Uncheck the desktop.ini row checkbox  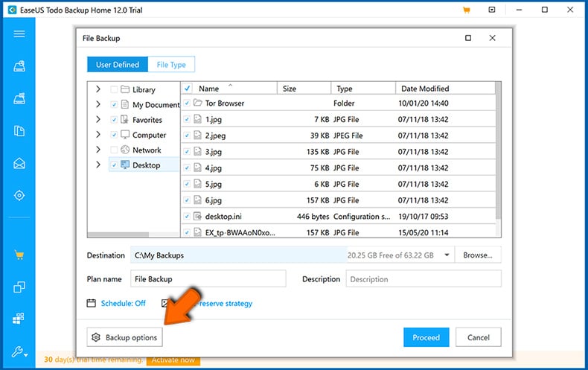pyautogui.click(x=187, y=216)
